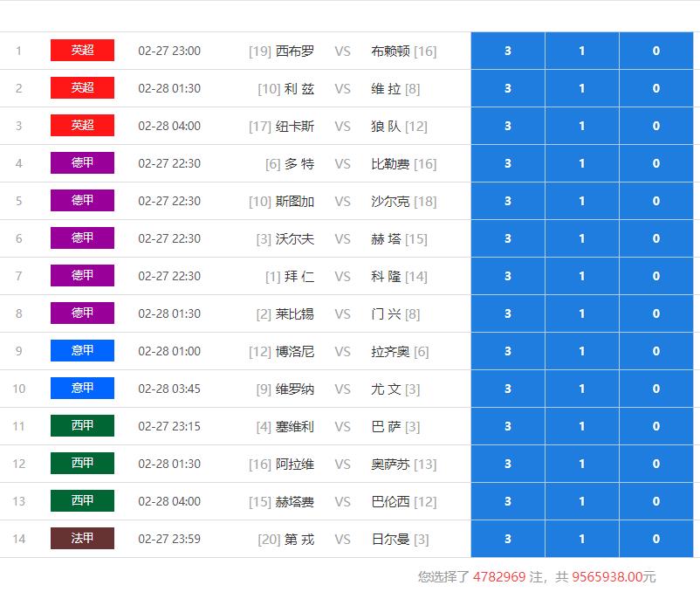Click the 西甲 badge for 塞维利 match
This screenshot has width=700, height=592.
(83, 425)
